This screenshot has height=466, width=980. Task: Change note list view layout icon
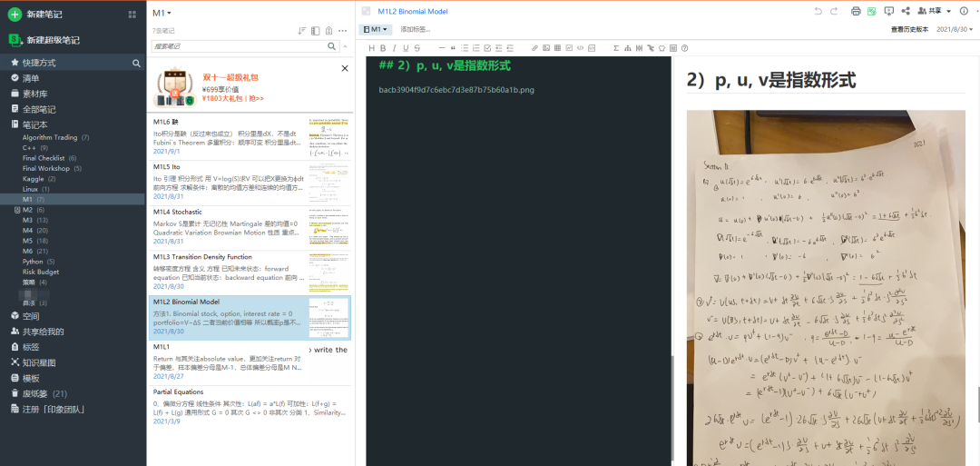(x=316, y=31)
